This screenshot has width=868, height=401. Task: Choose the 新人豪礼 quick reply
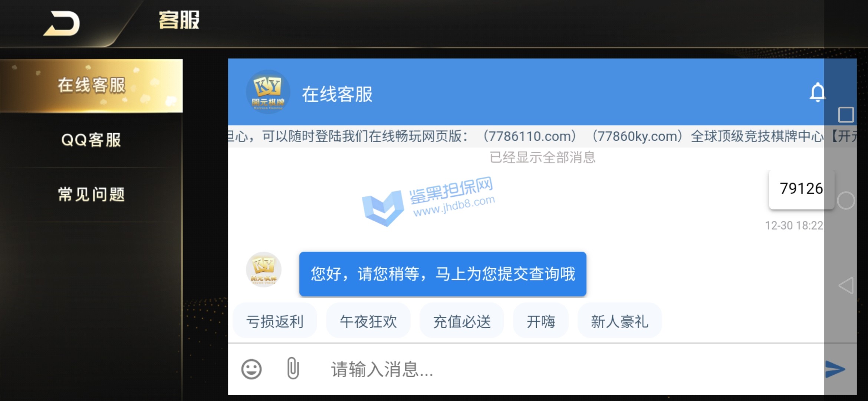[620, 321]
